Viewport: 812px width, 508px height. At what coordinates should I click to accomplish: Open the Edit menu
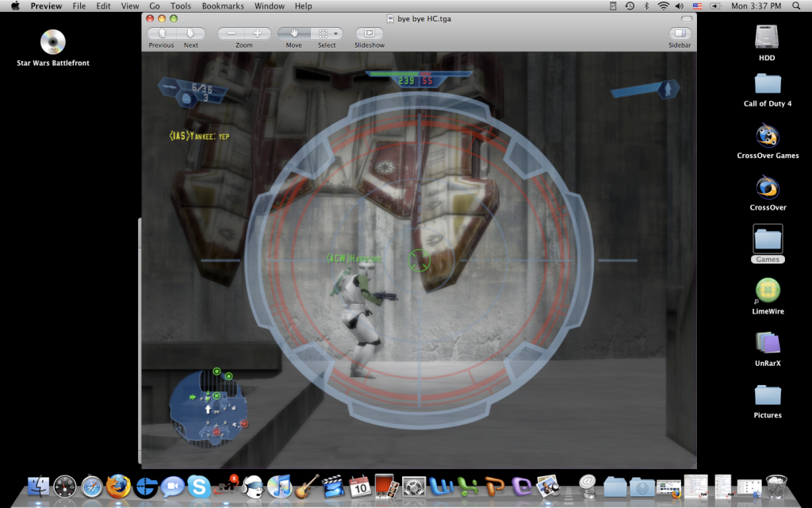[103, 6]
